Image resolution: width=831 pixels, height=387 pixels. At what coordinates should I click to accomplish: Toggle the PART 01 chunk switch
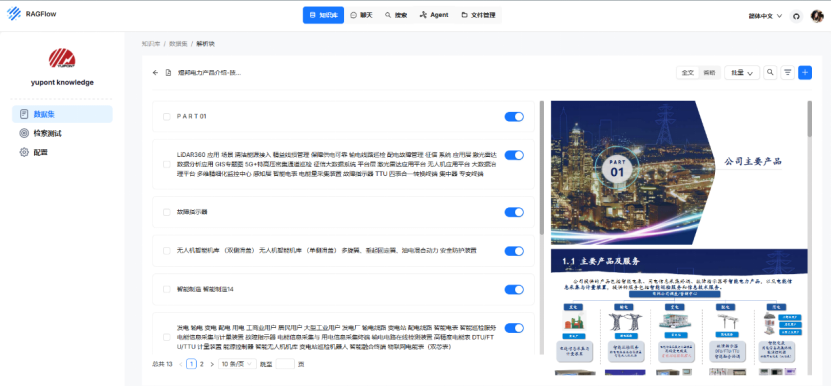[514, 117]
